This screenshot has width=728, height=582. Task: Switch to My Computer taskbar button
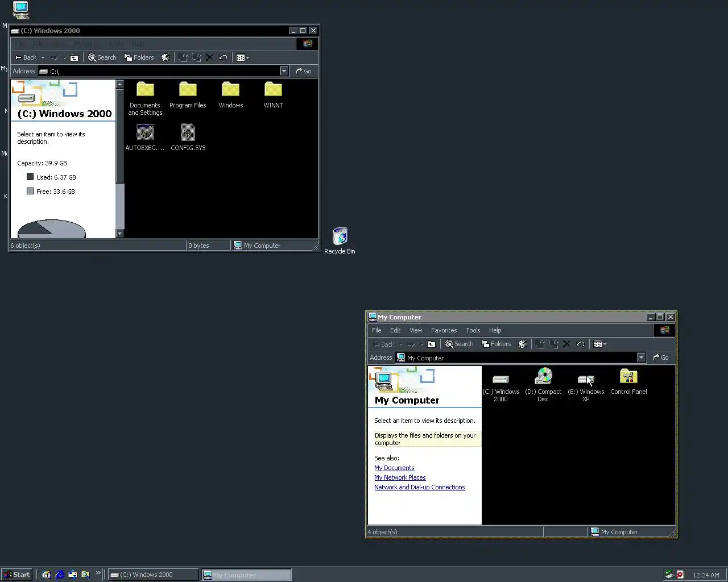pyautogui.click(x=246, y=575)
